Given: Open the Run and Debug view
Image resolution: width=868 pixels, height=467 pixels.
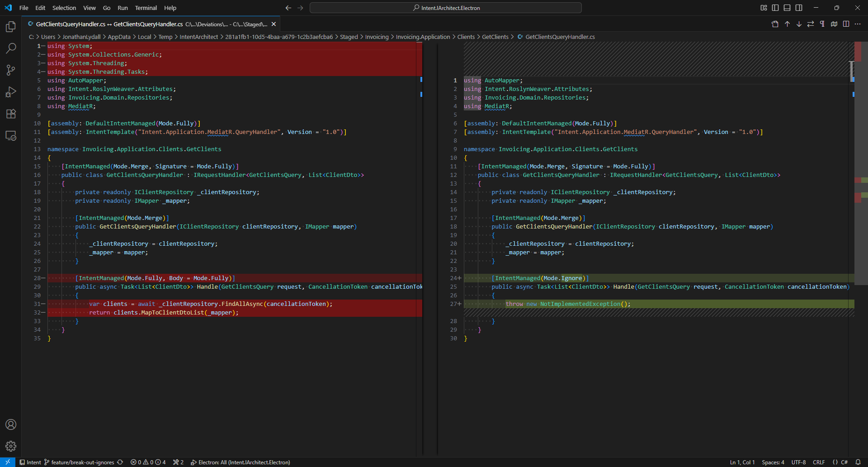Looking at the screenshot, I should click(11, 92).
